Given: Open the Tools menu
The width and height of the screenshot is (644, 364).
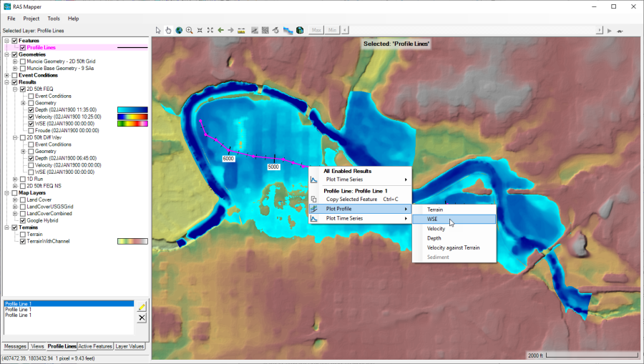Looking at the screenshot, I should coord(54,18).
